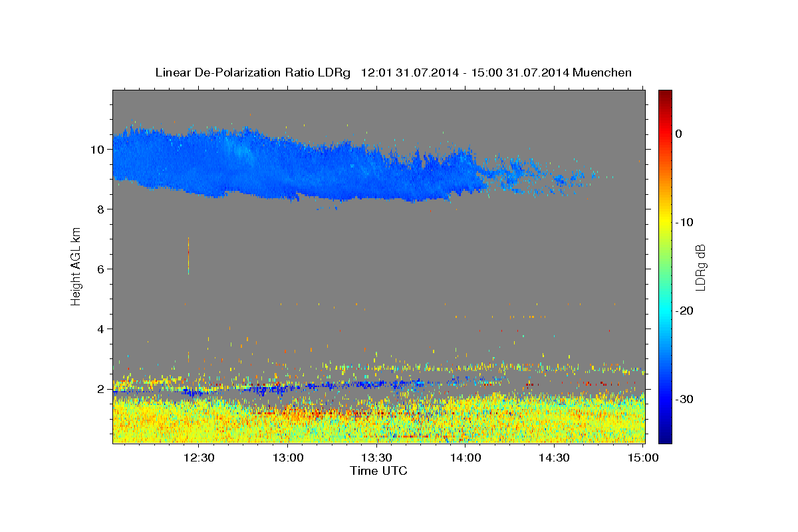
Task: Click the 'Muenchen' location in title
Action: coord(602,72)
